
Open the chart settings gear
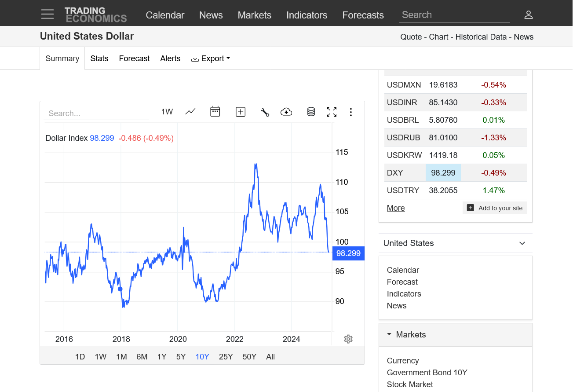point(348,339)
